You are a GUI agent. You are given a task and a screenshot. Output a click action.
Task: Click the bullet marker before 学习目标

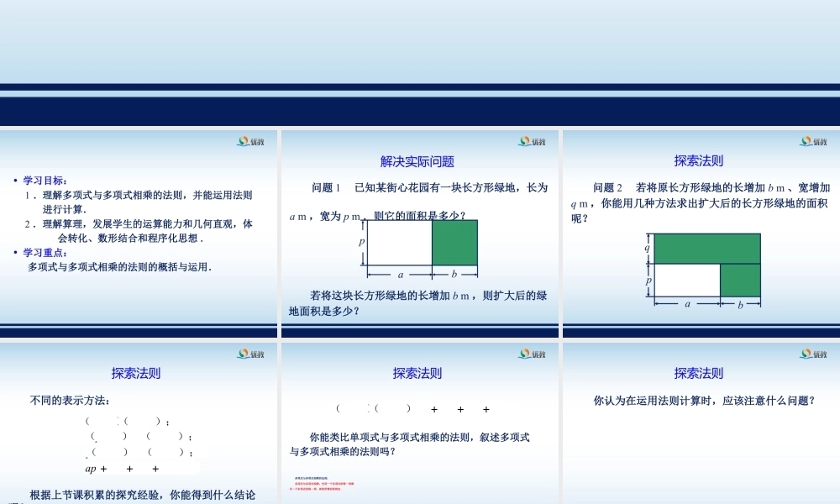(14, 179)
